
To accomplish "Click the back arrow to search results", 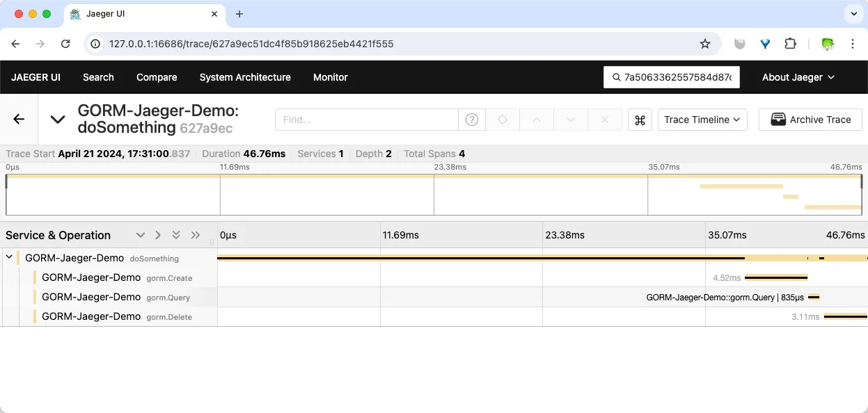I will pos(19,120).
